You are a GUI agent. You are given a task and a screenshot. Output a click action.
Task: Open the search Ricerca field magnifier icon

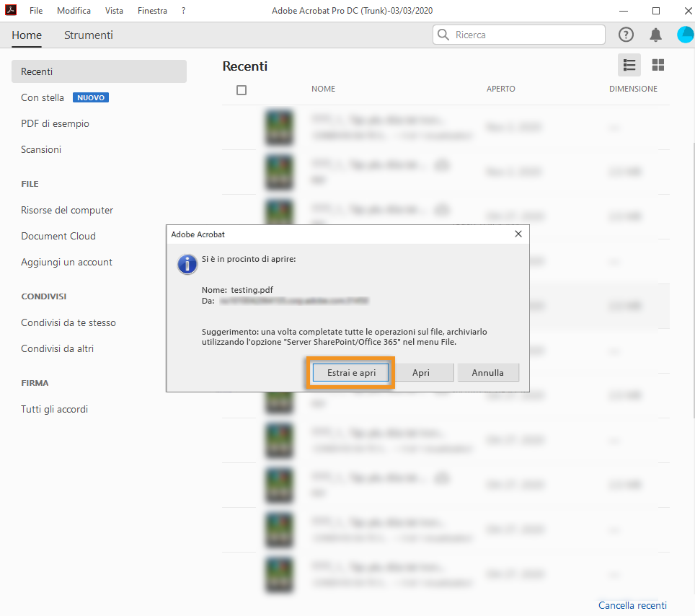point(443,34)
